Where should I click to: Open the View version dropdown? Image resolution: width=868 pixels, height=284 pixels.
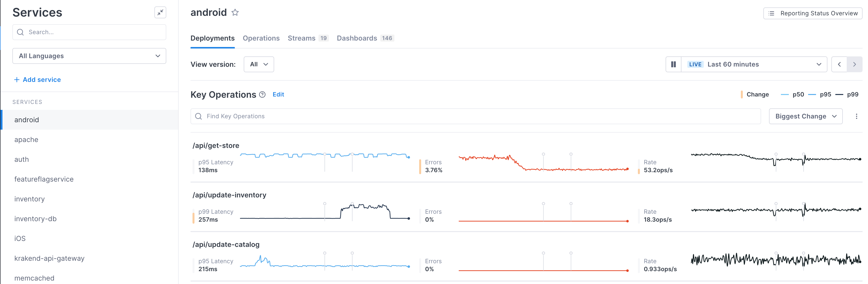259,64
